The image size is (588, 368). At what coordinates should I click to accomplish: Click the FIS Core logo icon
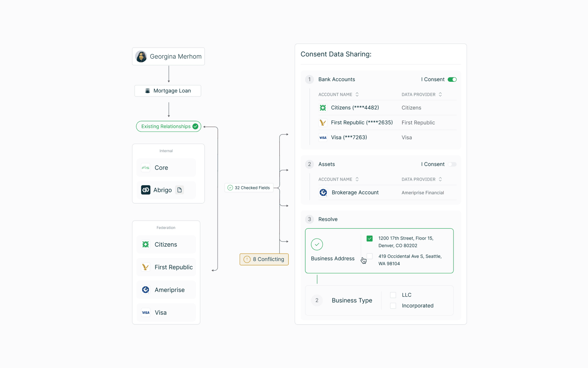tap(145, 168)
